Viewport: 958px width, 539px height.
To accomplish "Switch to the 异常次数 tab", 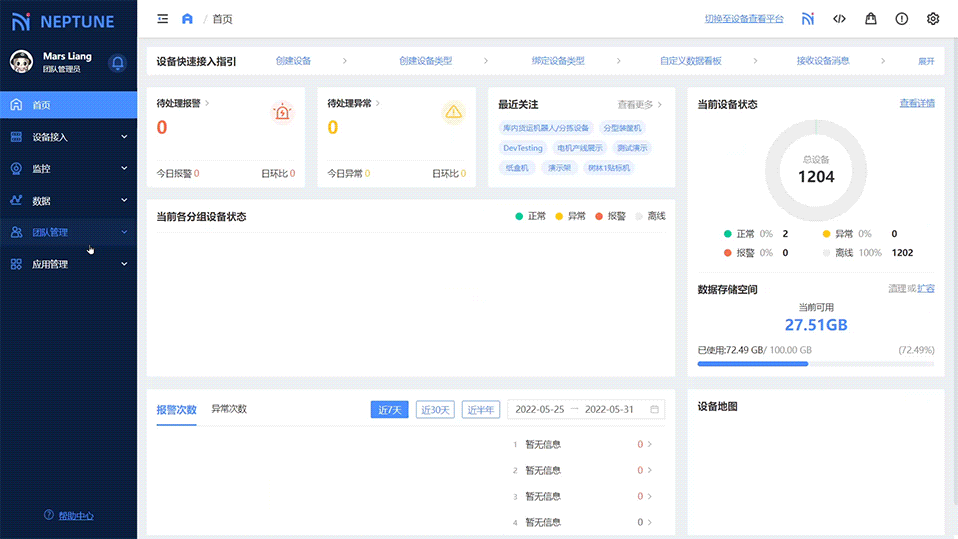I will click(x=229, y=409).
